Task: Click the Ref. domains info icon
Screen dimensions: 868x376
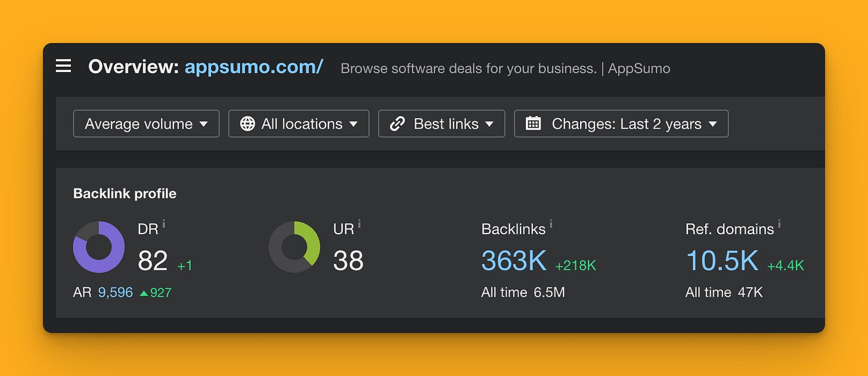Action: pos(779,223)
